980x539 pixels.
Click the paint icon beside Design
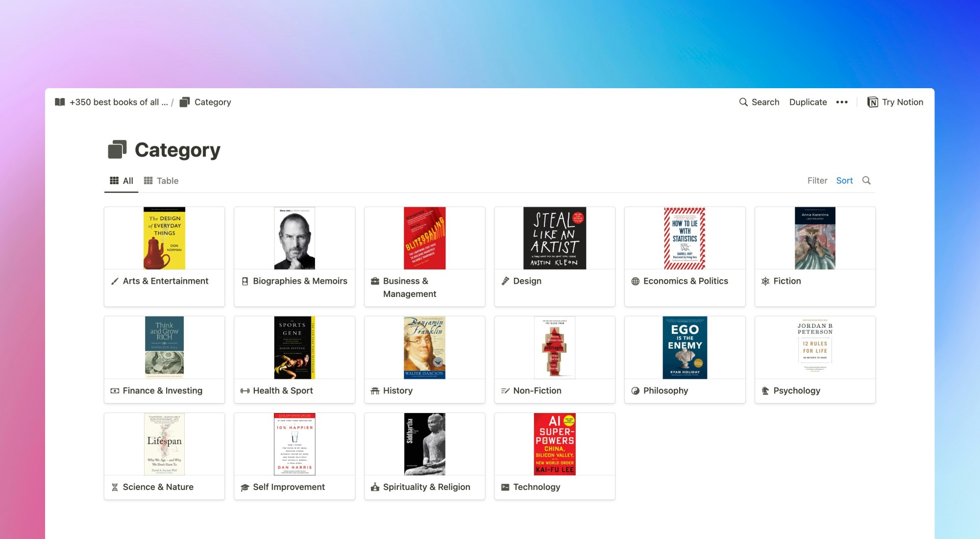click(505, 281)
